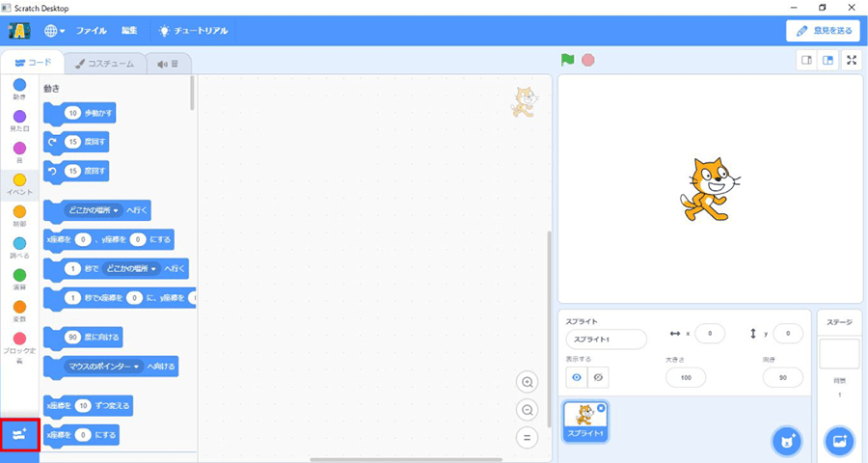Switch to large stage layout
868x463 pixels.
[x=828, y=61]
